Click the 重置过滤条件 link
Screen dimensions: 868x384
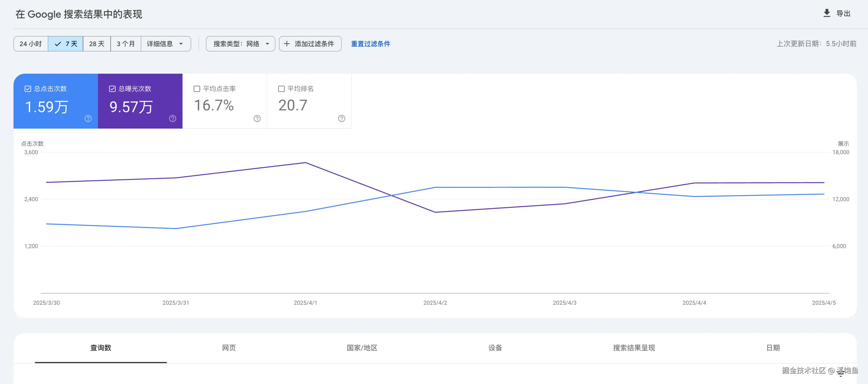[370, 44]
